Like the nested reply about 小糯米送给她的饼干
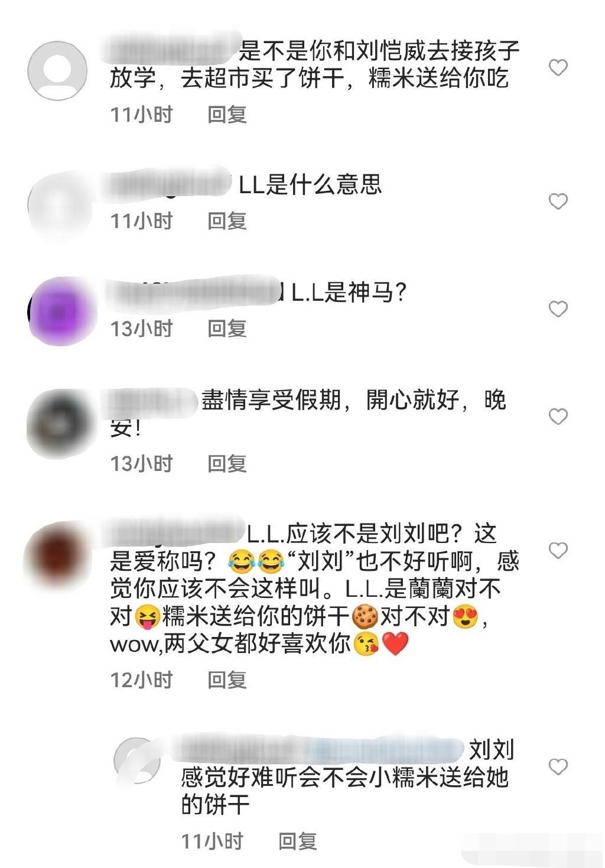605x868 pixels. click(x=558, y=767)
